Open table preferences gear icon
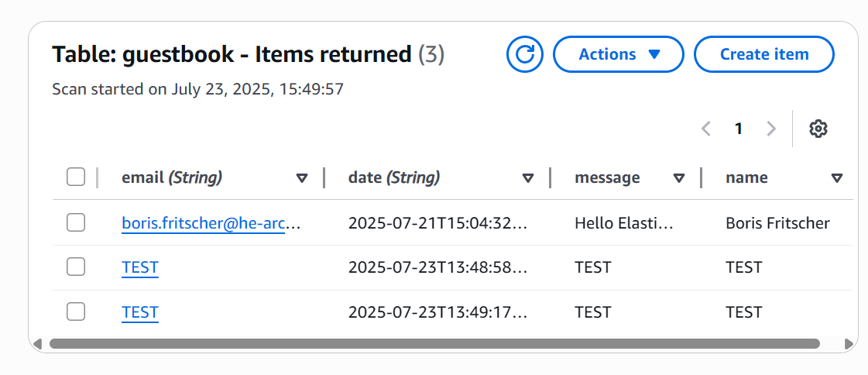 coord(818,129)
